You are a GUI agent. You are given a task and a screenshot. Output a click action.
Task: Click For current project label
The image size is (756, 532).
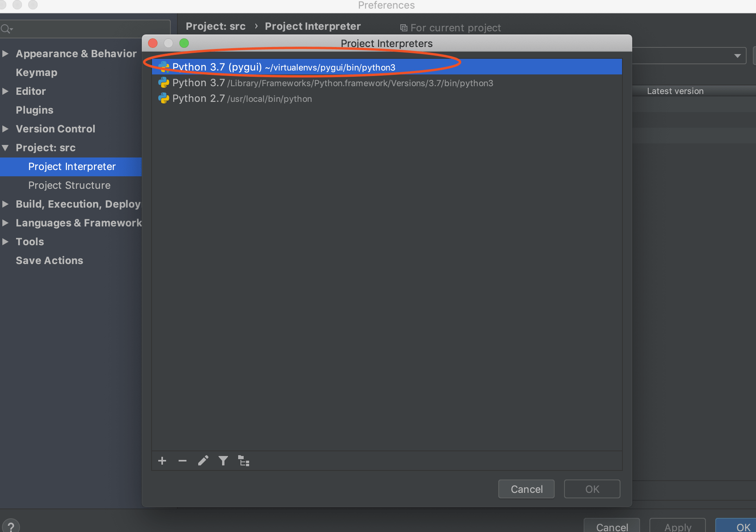point(456,28)
